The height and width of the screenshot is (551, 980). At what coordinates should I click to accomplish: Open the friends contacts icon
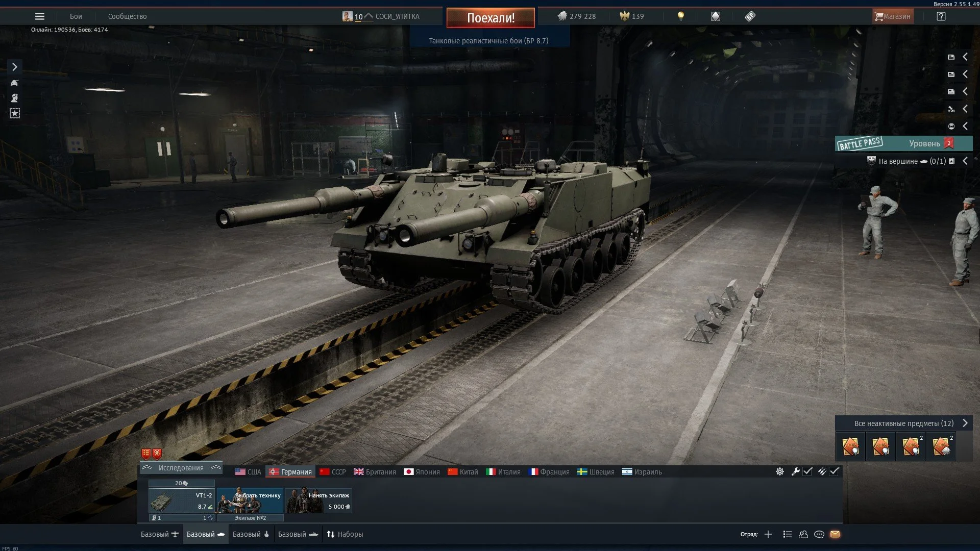[x=803, y=534]
